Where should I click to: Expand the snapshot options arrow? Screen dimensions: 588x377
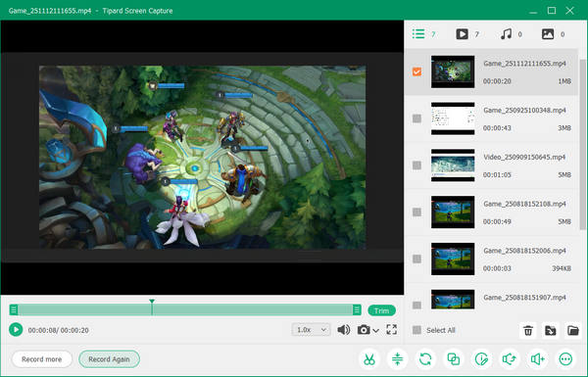(x=375, y=331)
